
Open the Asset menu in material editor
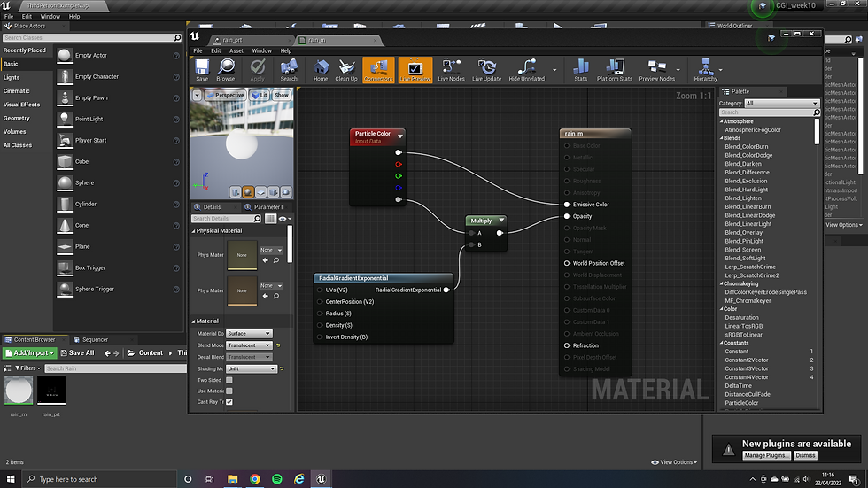pos(236,50)
